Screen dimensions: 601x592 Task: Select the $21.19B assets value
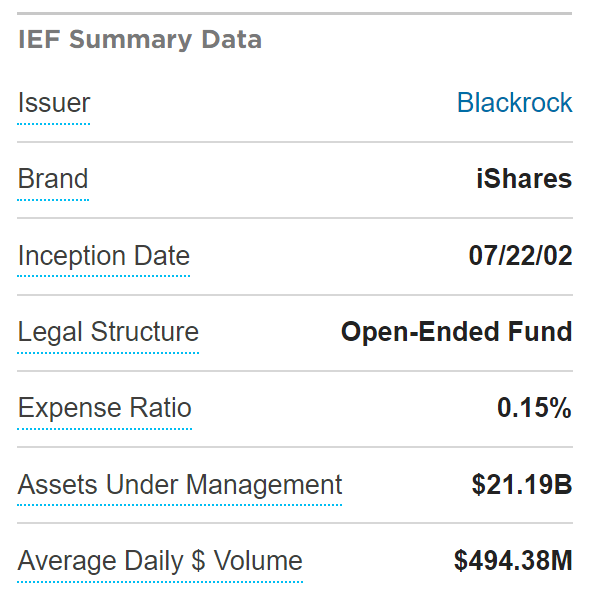coord(521,485)
